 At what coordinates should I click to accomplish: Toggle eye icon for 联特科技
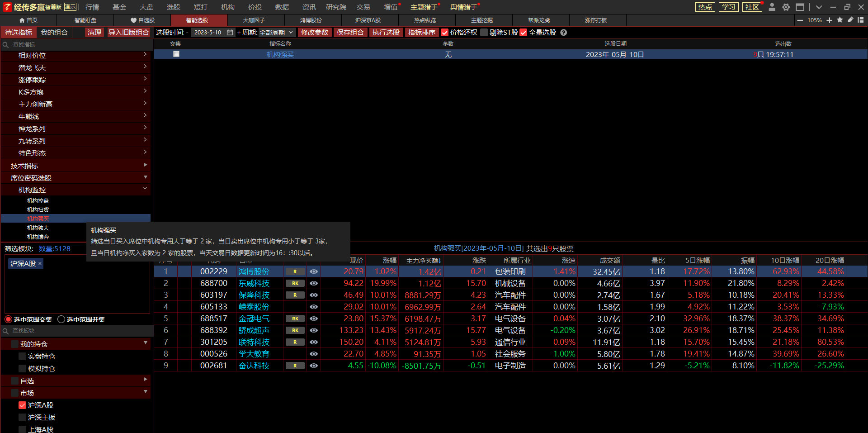(x=314, y=342)
